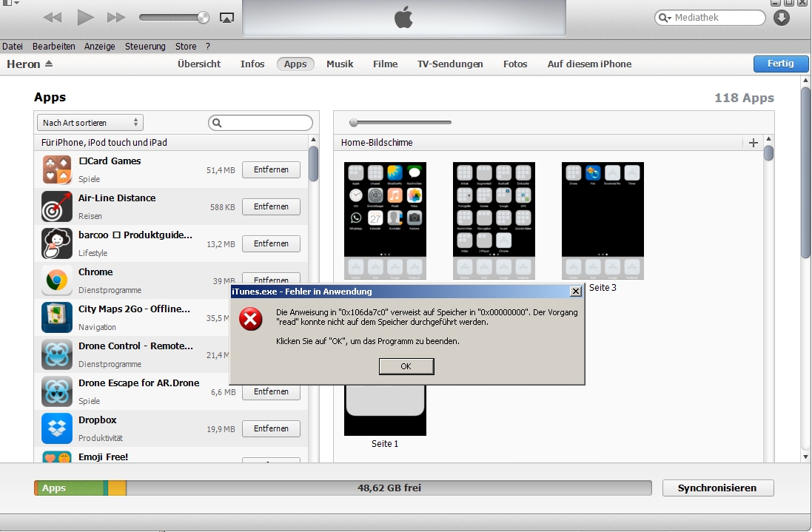Add a new home screen with plus icon
The width and height of the screenshot is (812, 532).
click(x=754, y=143)
